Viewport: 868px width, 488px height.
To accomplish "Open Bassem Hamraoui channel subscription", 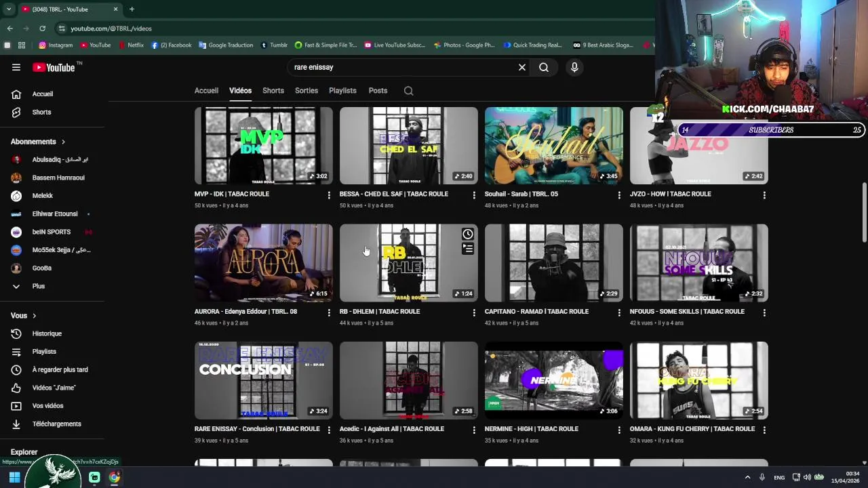I will coord(52,178).
